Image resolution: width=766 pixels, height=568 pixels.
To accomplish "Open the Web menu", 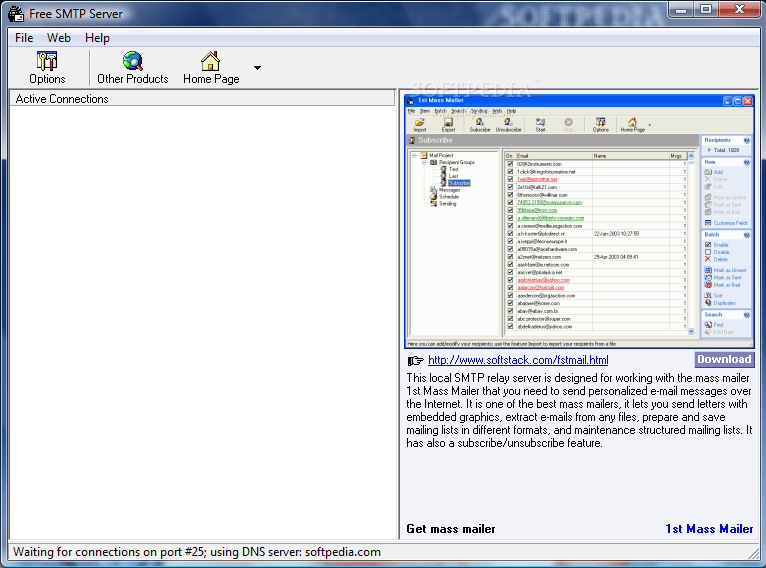I will pyautogui.click(x=59, y=38).
